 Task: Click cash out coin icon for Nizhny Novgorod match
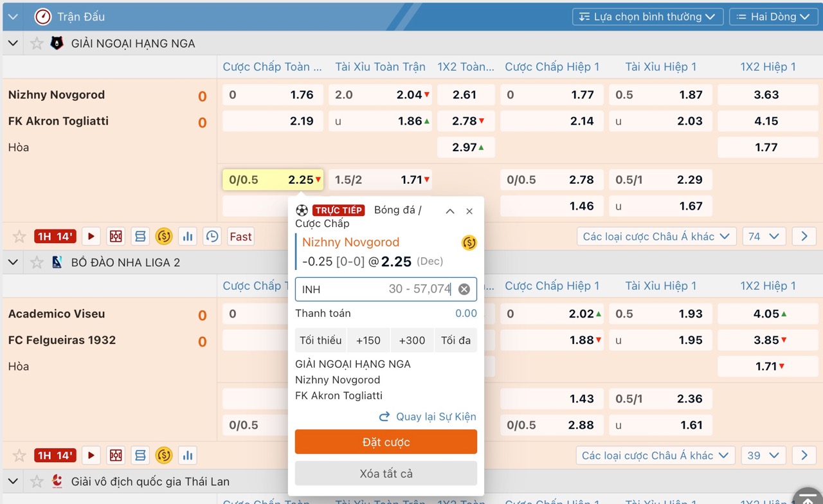pyautogui.click(x=164, y=237)
